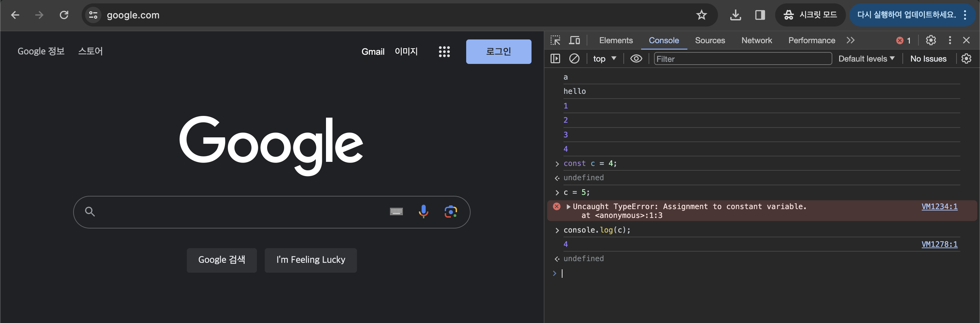This screenshot has height=323, width=980.
Task: Bookmark this page with the star icon
Action: [701, 15]
